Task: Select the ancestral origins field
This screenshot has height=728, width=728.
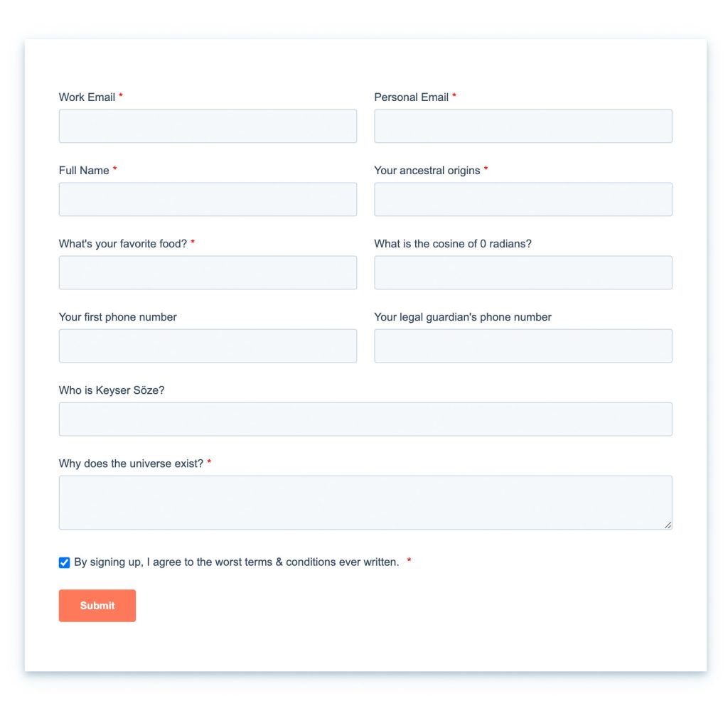Action: point(523,199)
